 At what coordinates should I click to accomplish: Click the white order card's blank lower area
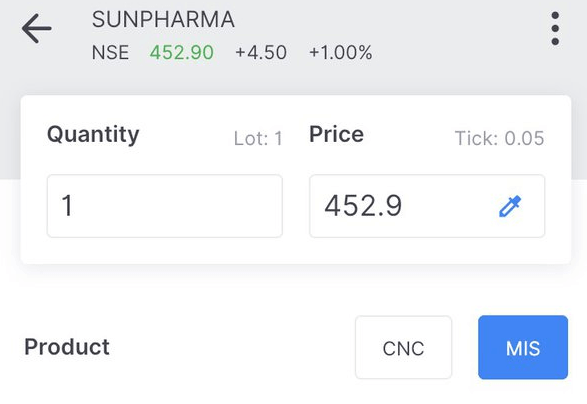pyautogui.click(x=296, y=251)
